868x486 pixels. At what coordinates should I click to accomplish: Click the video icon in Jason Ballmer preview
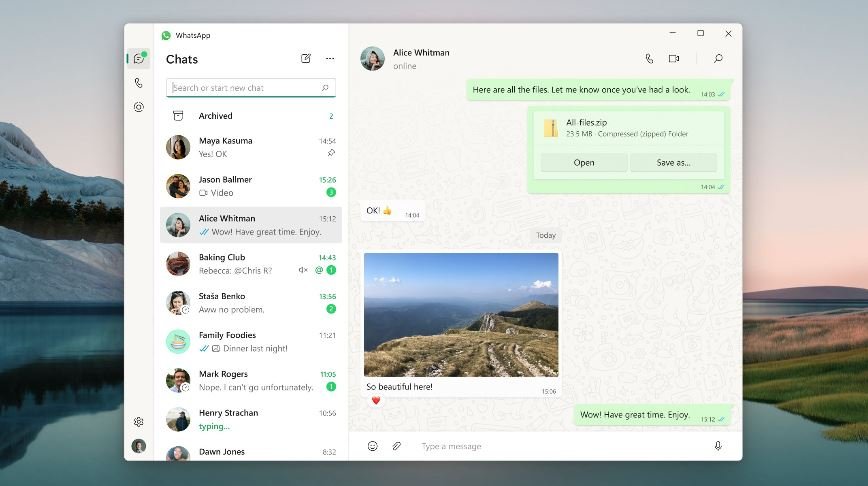(203, 193)
